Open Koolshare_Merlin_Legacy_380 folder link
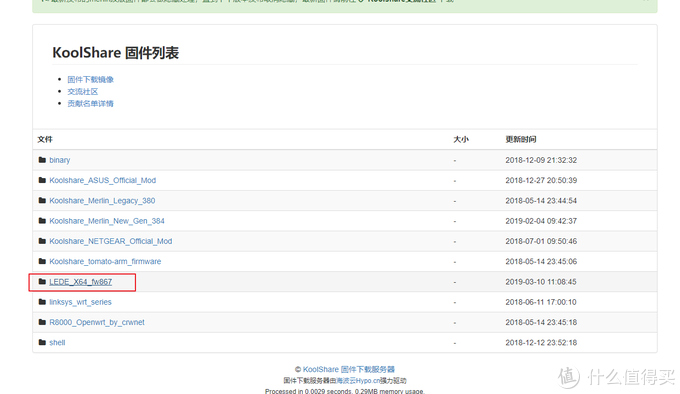Viewport: 680px width, 394px height. coord(102,201)
